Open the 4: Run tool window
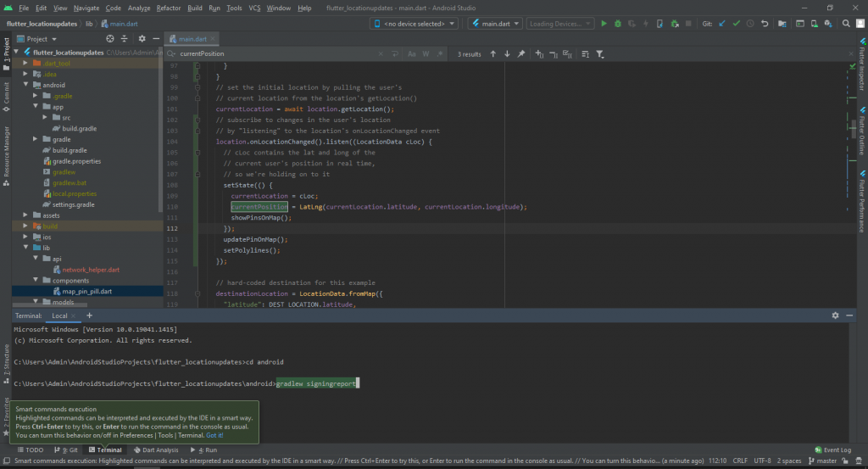Image resolution: width=868 pixels, height=469 pixels. [203, 449]
